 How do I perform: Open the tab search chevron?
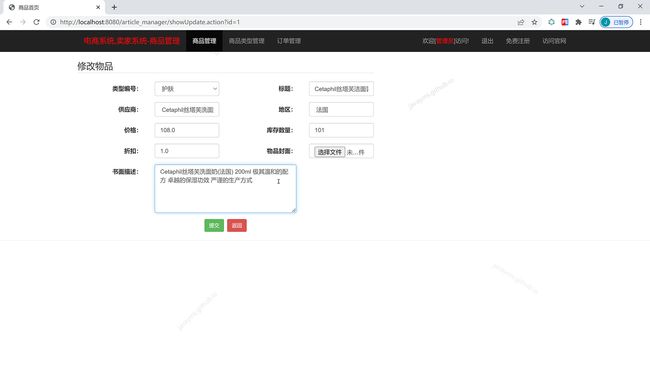582,6
